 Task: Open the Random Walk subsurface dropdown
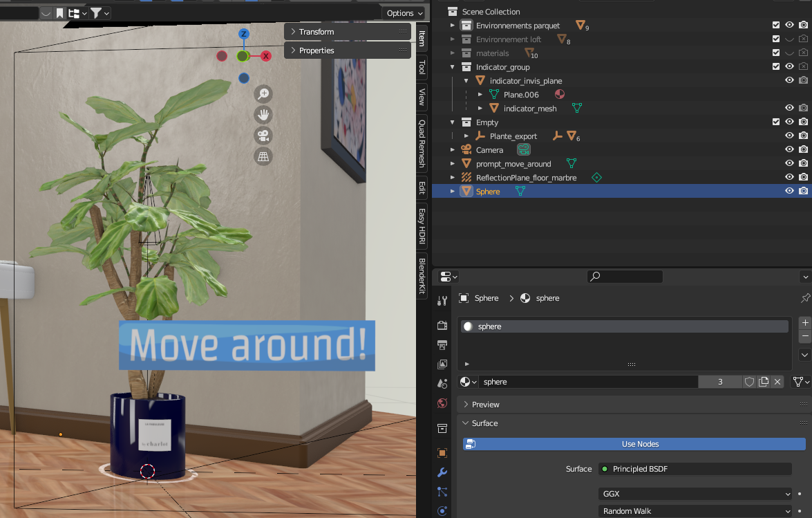[695, 511]
